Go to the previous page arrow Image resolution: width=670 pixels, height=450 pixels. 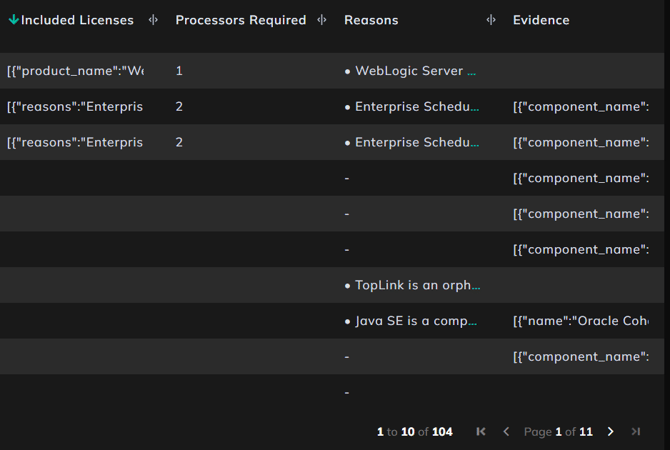tap(506, 432)
